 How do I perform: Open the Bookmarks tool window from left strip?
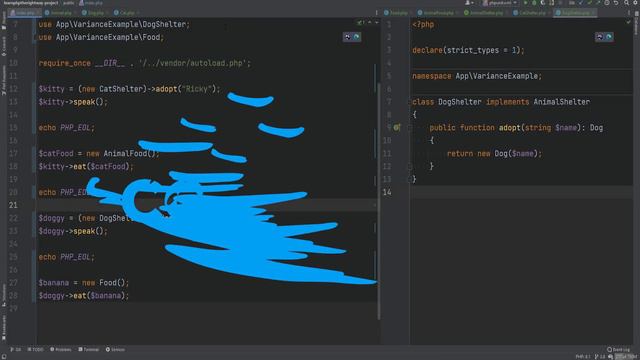pos(4,327)
